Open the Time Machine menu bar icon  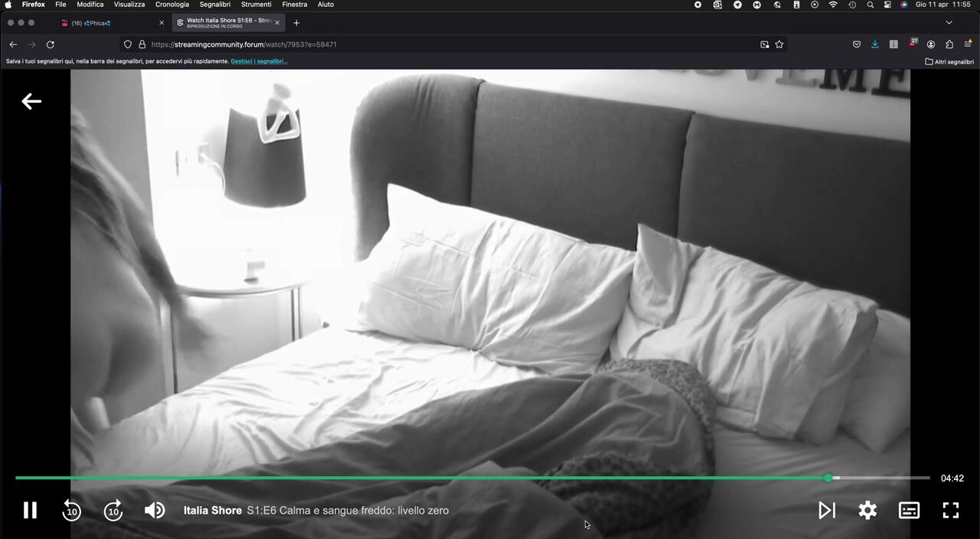(x=852, y=5)
